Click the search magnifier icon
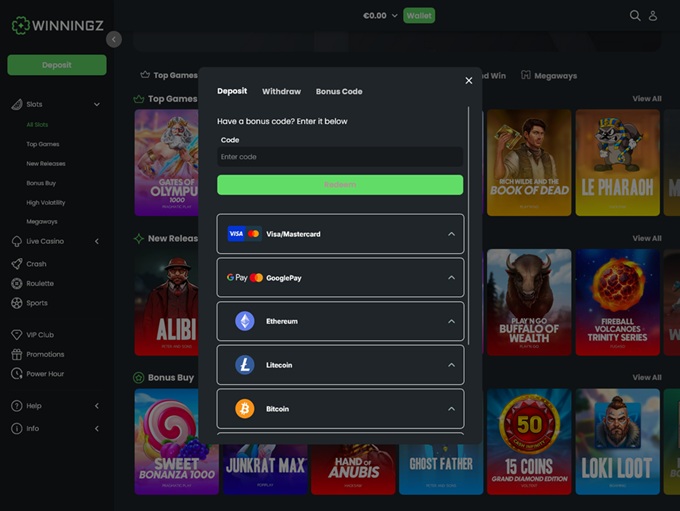The width and height of the screenshot is (680, 511). 635,16
